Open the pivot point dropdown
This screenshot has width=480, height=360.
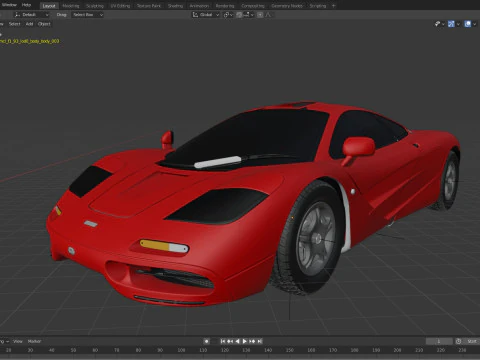(x=228, y=15)
